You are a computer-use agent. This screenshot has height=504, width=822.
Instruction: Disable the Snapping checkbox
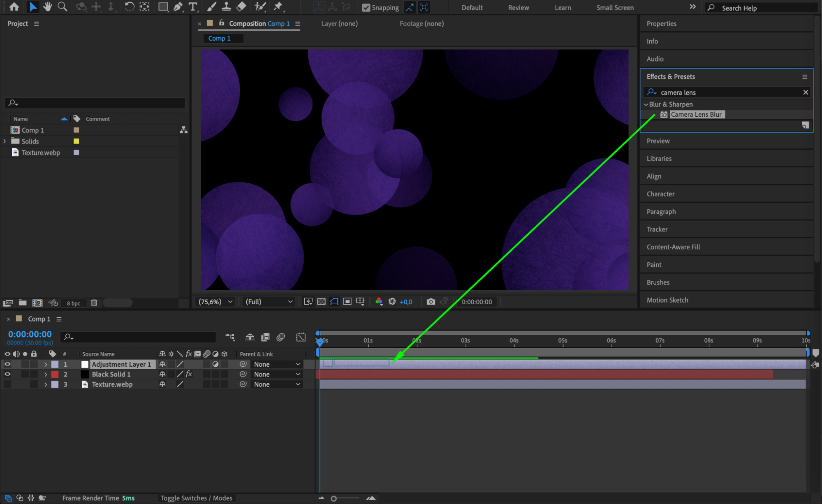[366, 7]
